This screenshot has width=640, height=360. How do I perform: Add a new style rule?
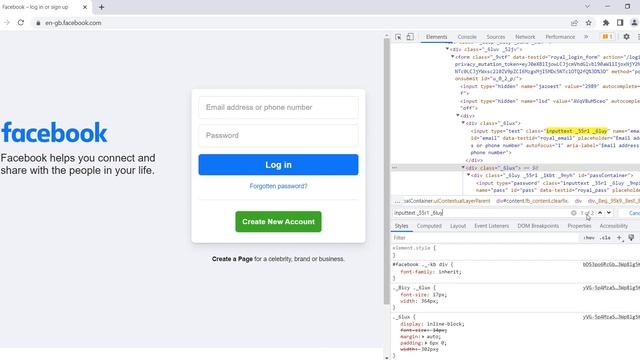(620, 238)
